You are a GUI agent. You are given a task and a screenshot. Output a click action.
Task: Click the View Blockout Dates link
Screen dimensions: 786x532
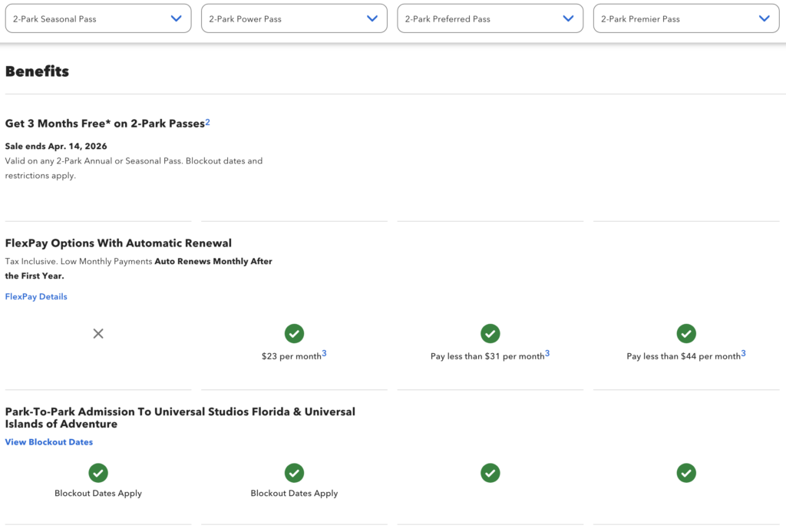tap(48, 441)
